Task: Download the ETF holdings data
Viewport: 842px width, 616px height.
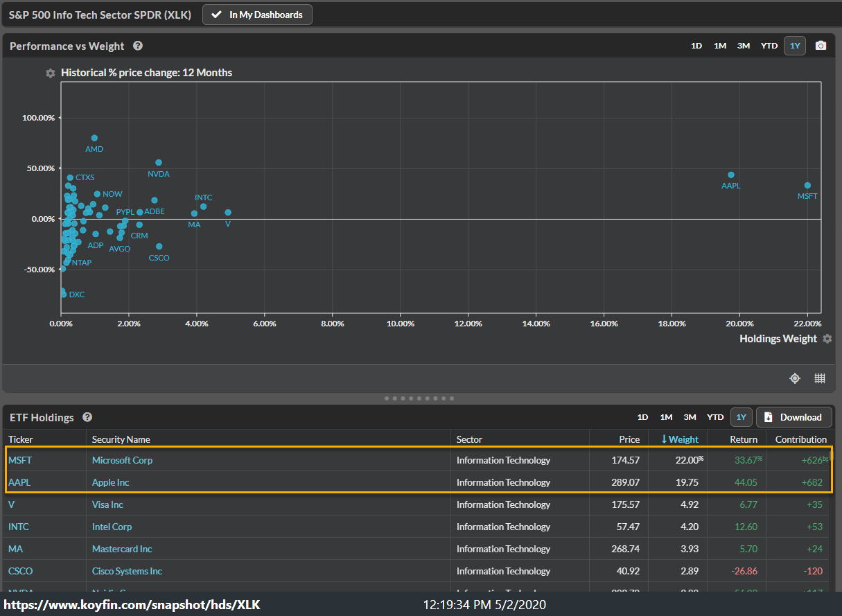Action: (793, 417)
